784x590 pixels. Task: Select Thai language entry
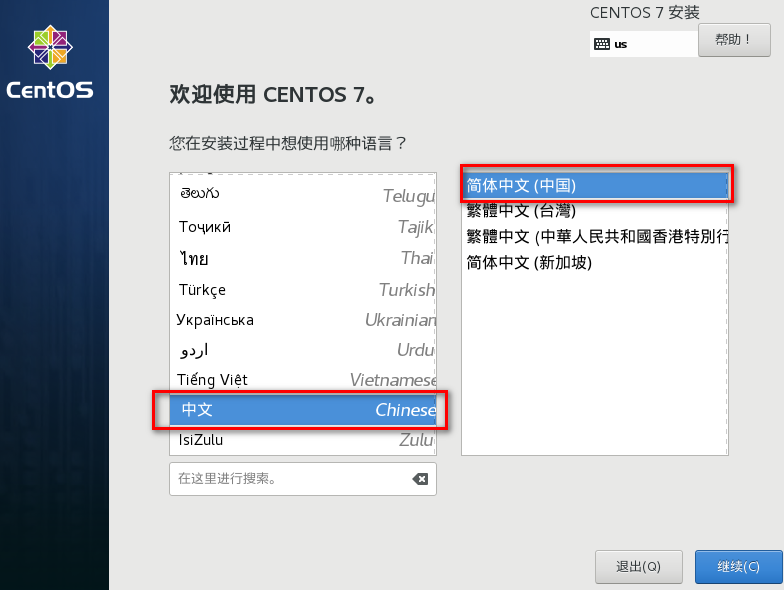coord(302,258)
